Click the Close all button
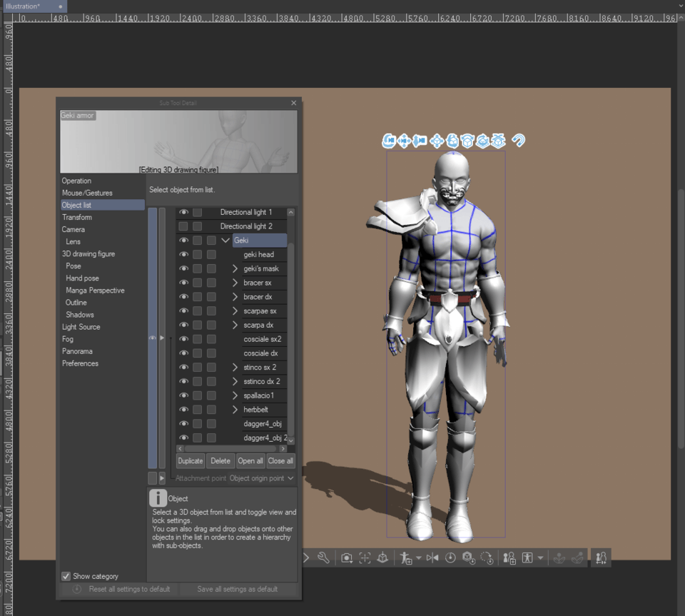The width and height of the screenshot is (685, 616). tap(280, 461)
